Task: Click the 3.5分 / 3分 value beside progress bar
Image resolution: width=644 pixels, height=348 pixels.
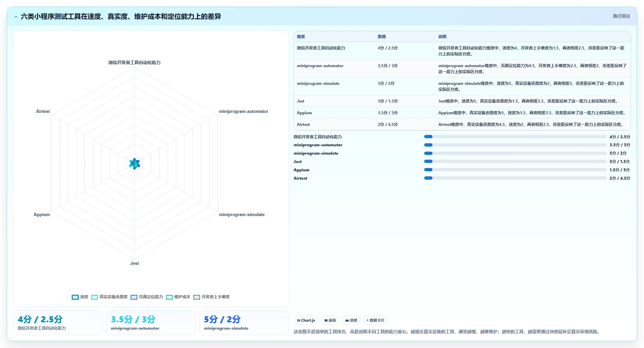Action: coord(620,145)
